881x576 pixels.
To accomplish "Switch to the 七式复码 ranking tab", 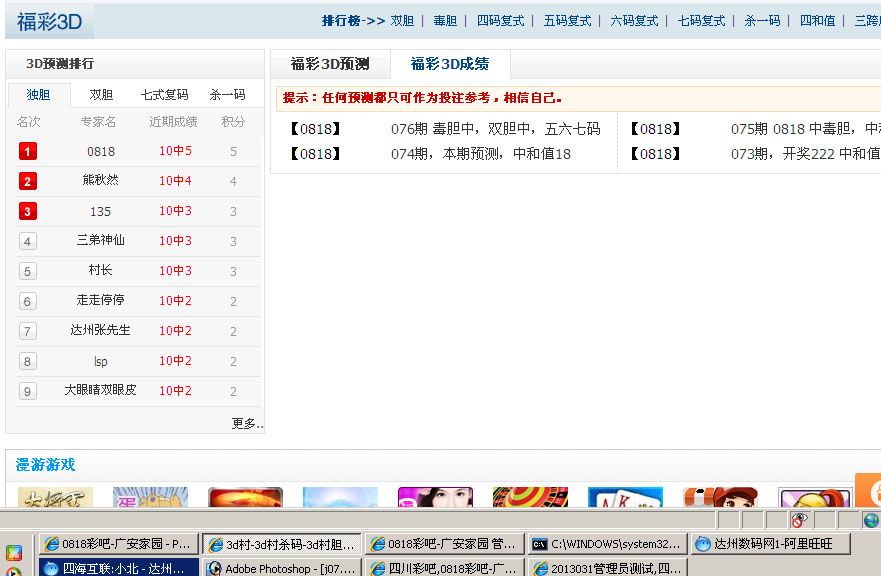I will click(x=164, y=94).
